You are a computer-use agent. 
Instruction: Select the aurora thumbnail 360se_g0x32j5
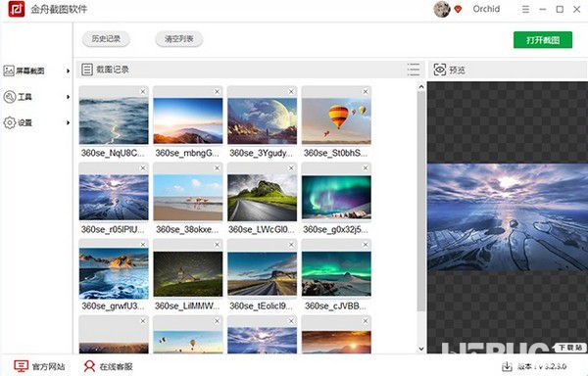[336, 198]
